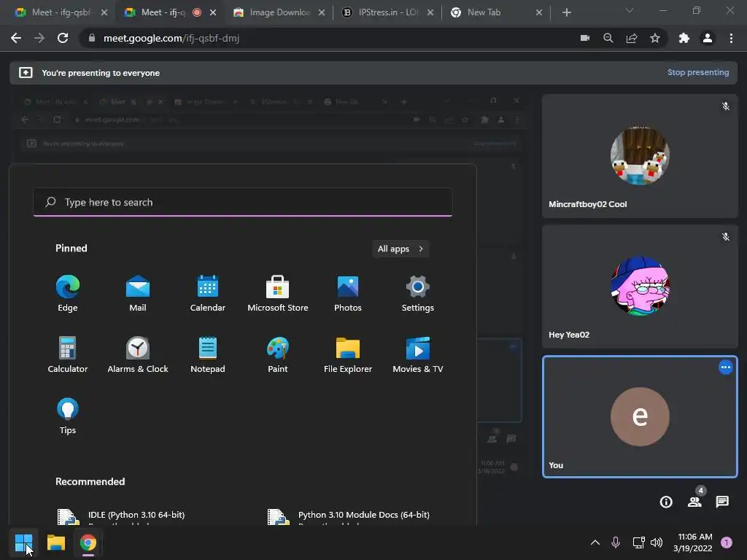Close the Image Download tab
The image size is (747, 560).
pyautogui.click(x=322, y=12)
